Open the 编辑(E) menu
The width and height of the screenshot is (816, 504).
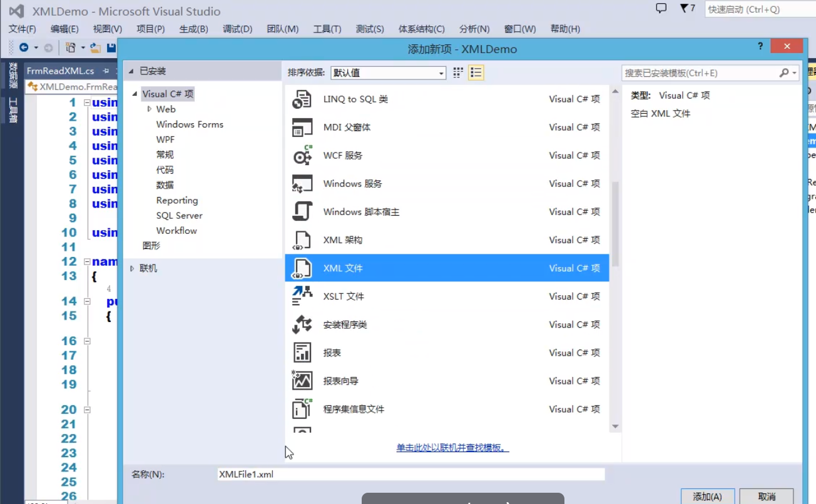point(64,29)
